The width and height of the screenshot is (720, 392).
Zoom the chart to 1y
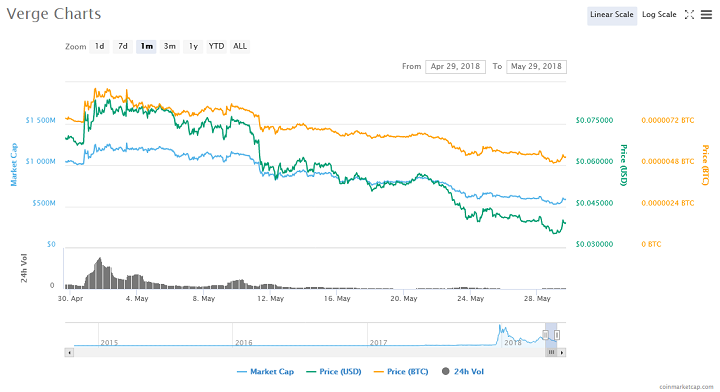[x=193, y=46]
